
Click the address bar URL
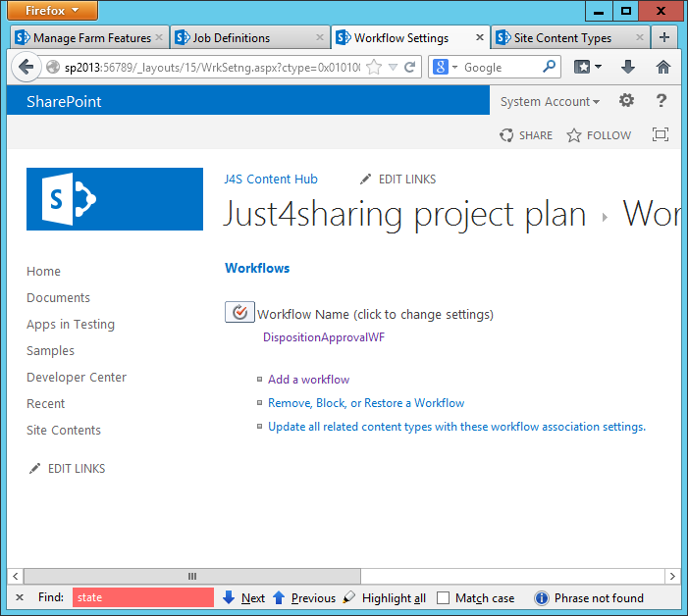(x=212, y=68)
